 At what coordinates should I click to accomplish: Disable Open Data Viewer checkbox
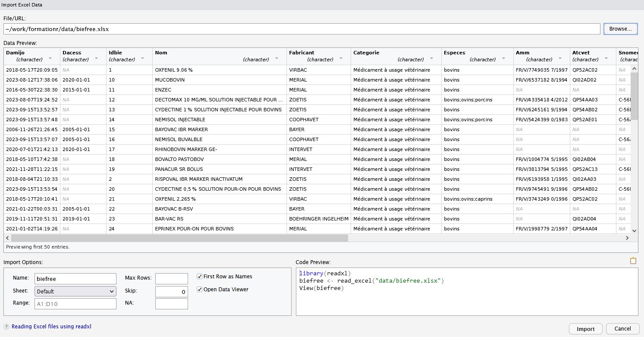[x=200, y=290]
